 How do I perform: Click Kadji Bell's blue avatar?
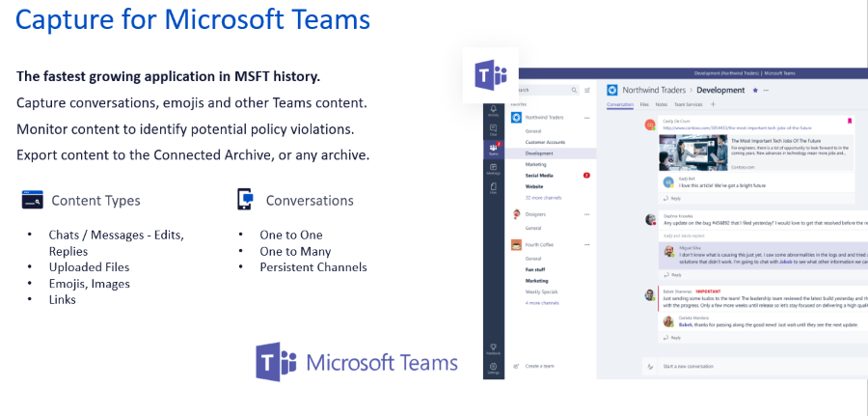(x=668, y=182)
